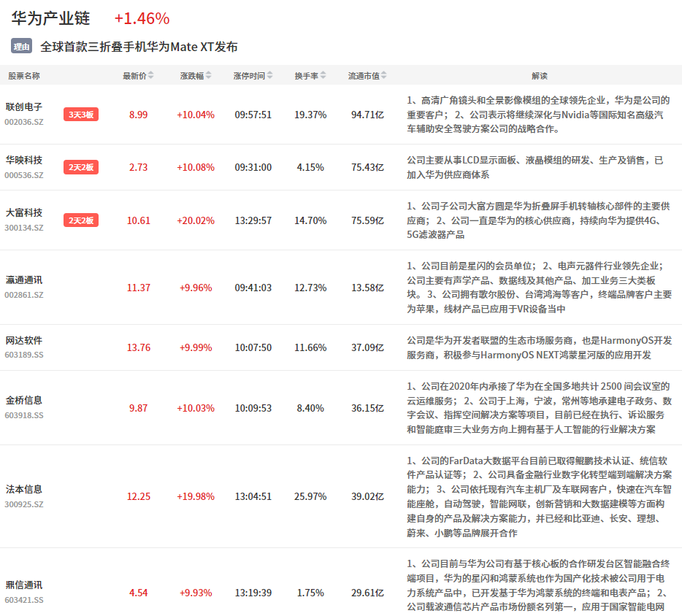The width and height of the screenshot is (682, 616).
Task: Click 华映科技 description about LCD显示面板
Action: (535, 167)
